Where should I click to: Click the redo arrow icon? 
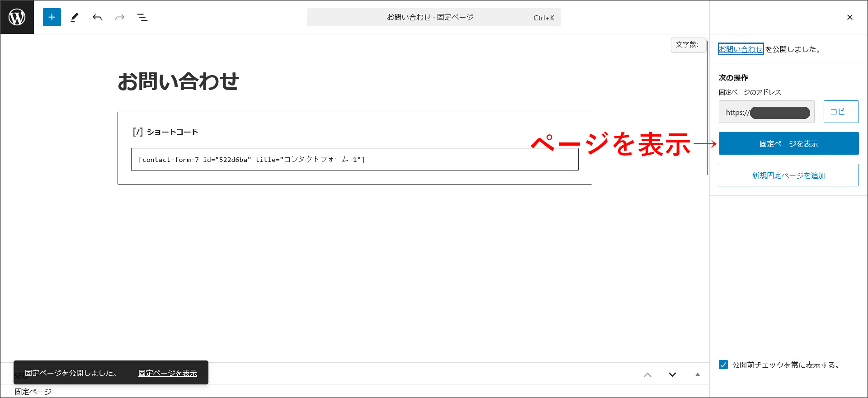click(x=120, y=17)
